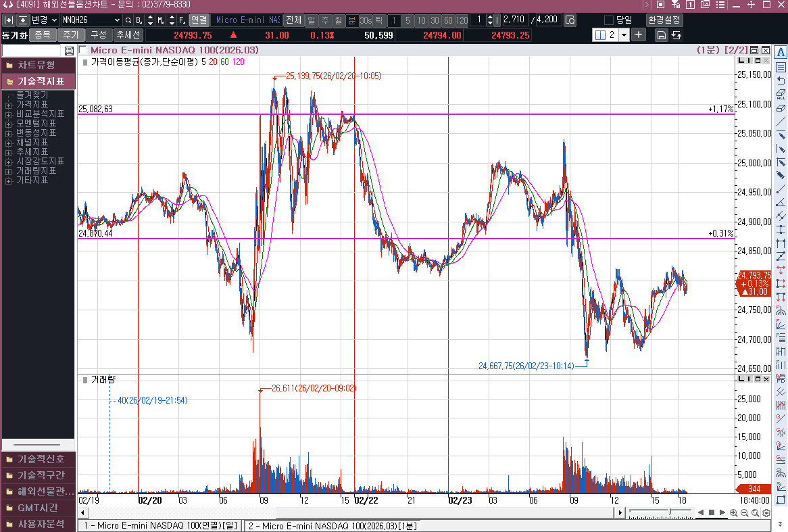Click the search icon beside symbol box
788x532 pixels.
[x=128, y=20]
